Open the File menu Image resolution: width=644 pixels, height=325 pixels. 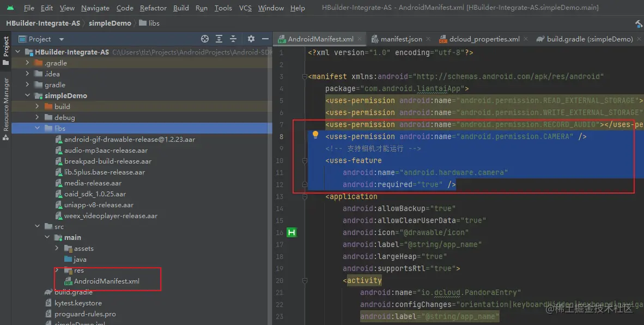29,8
